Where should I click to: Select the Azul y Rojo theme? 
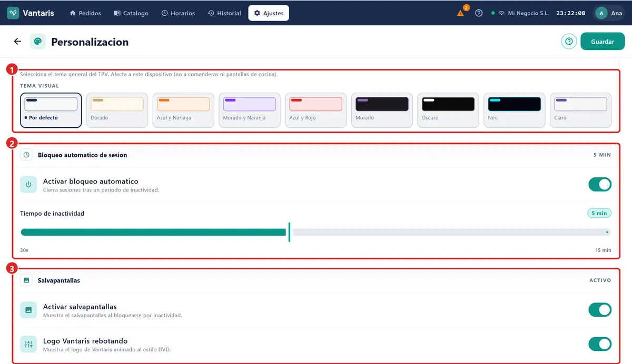pyautogui.click(x=316, y=110)
